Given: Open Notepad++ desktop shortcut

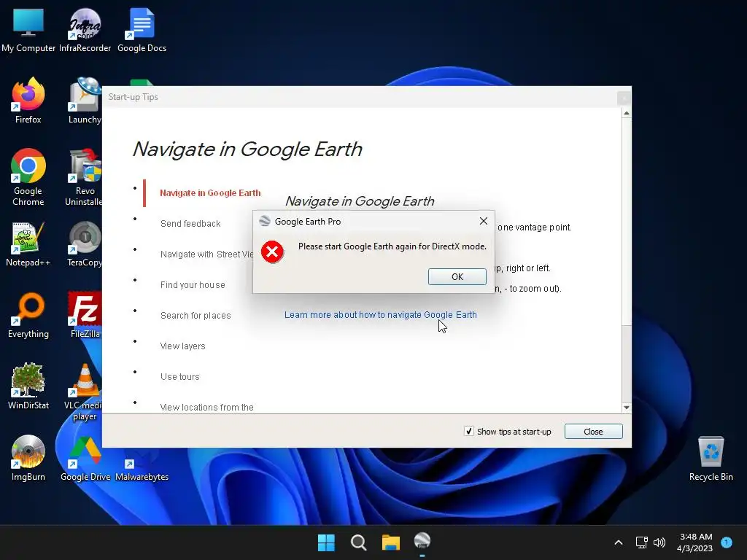Looking at the screenshot, I should [x=28, y=244].
